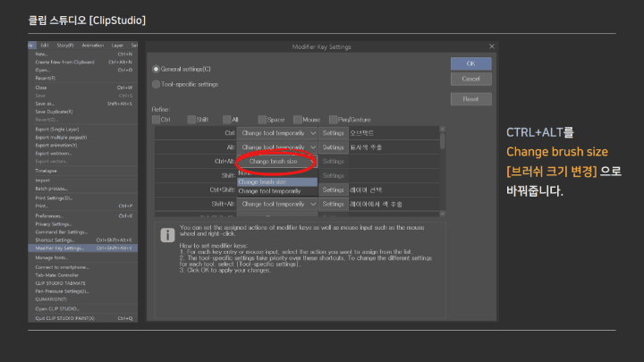Choose CLIP STUDIO TABMATE menu item
Screen dimensions: 644x362
click(x=83, y=283)
